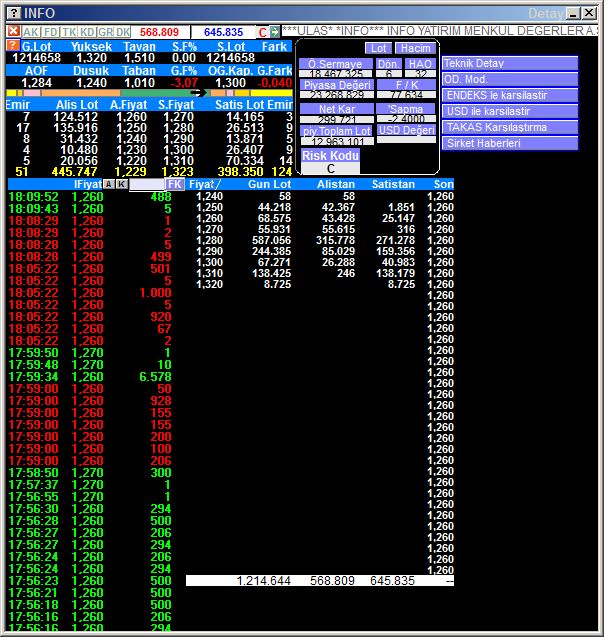This screenshot has height=637, width=604.
Task: Select the TK toolbar button
Action: [x=69, y=32]
